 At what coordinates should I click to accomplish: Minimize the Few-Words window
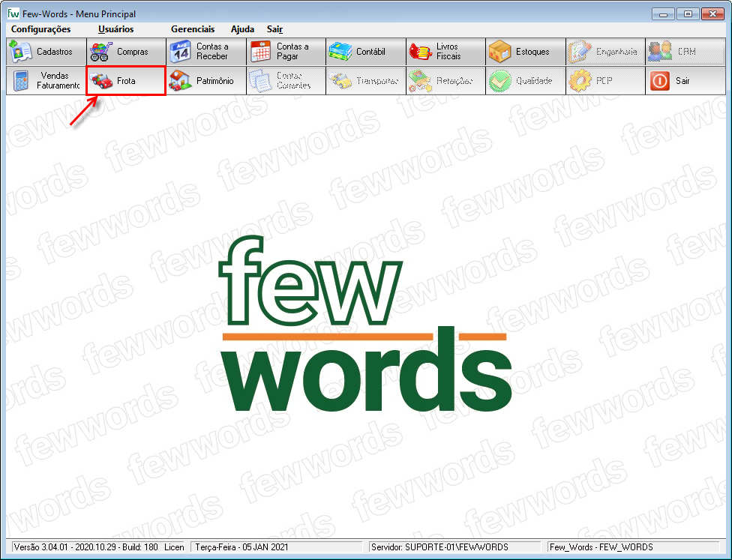click(663, 13)
